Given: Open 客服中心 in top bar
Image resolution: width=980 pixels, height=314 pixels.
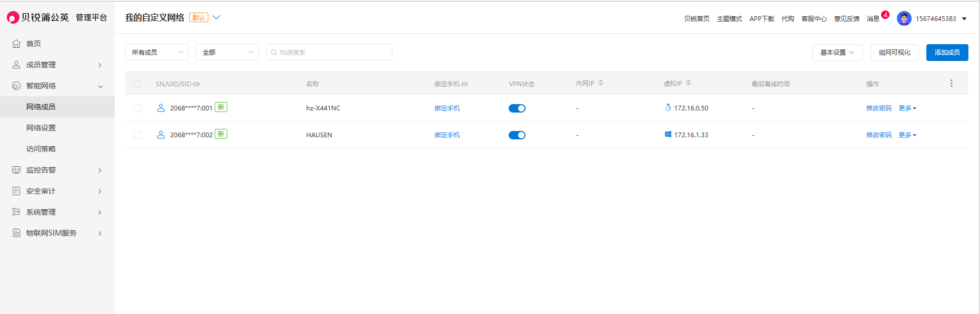Looking at the screenshot, I should (814, 19).
